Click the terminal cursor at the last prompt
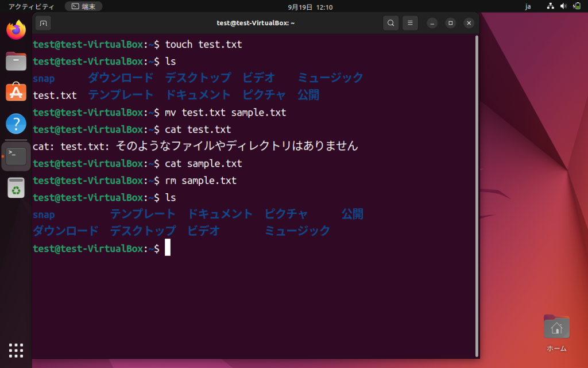588x368 pixels. (168, 247)
